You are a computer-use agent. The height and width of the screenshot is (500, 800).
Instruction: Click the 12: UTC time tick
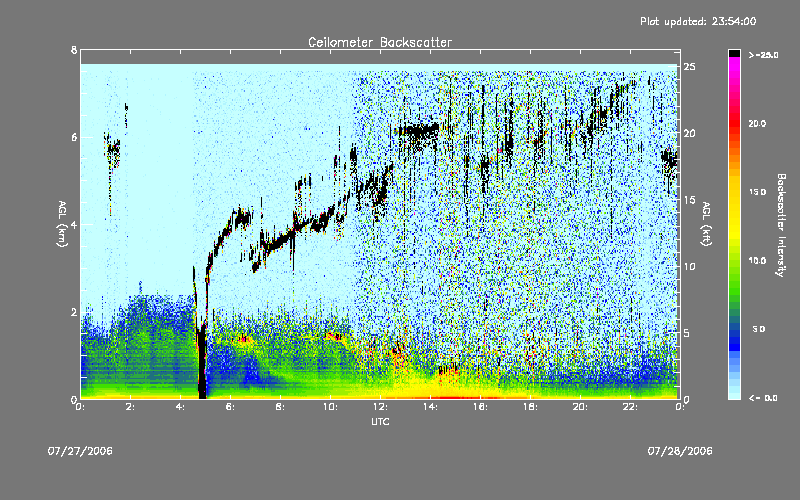pyautogui.click(x=380, y=407)
